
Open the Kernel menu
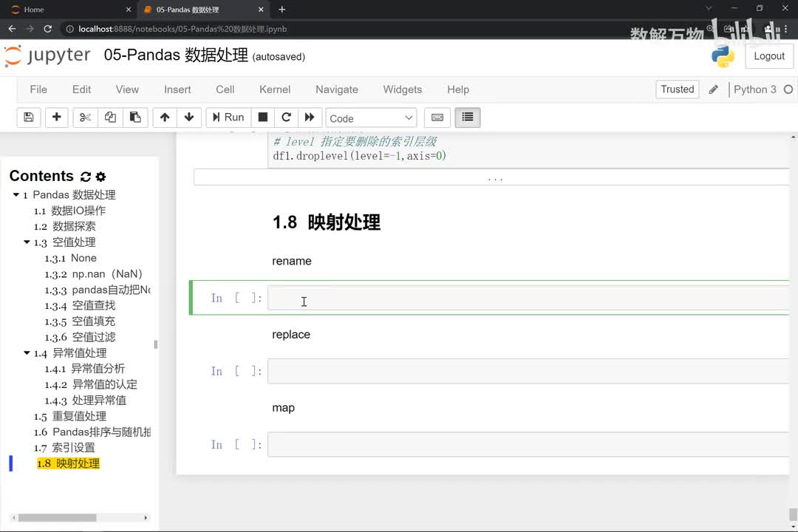click(275, 89)
